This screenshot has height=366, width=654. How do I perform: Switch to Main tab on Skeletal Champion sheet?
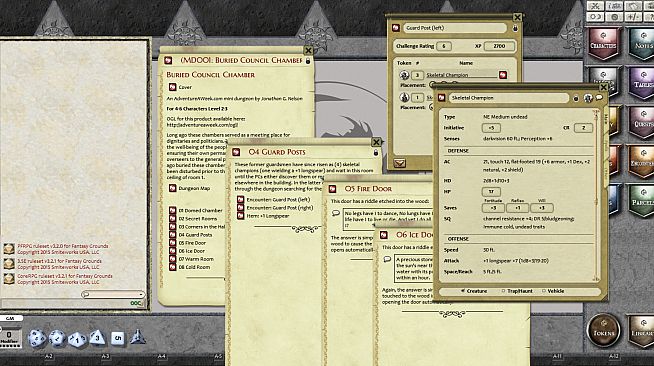click(x=606, y=118)
